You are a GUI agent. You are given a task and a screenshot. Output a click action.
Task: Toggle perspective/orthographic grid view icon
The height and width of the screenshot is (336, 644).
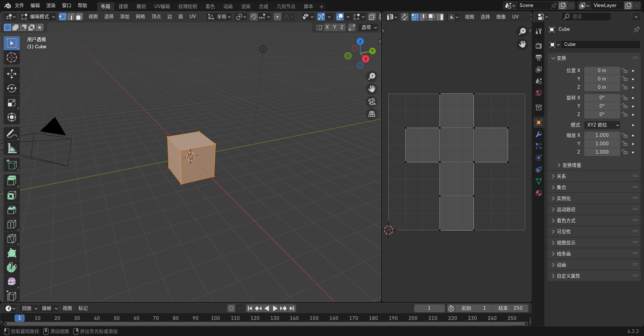[x=372, y=114]
